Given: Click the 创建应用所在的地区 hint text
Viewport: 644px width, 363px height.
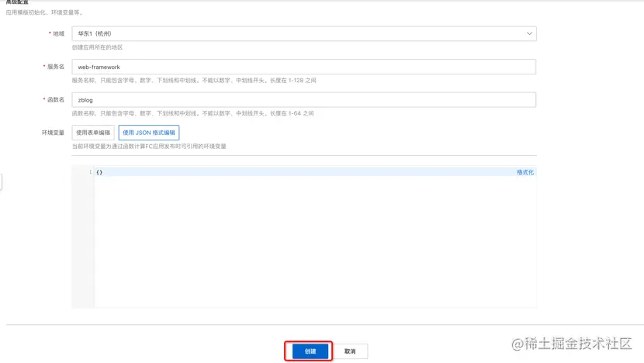Looking at the screenshot, I should pos(97,47).
